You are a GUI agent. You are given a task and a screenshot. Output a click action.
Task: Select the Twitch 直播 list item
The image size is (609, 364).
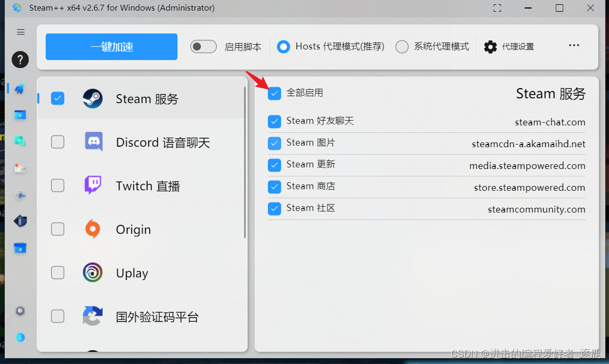pos(141,185)
